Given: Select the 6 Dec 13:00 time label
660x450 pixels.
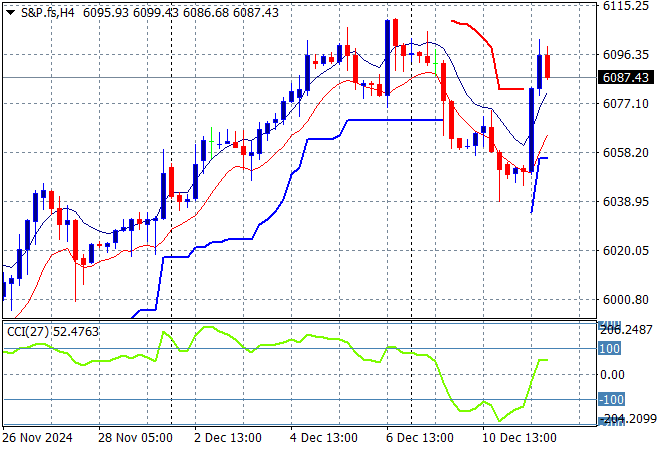Looking at the screenshot, I should click(x=420, y=438).
